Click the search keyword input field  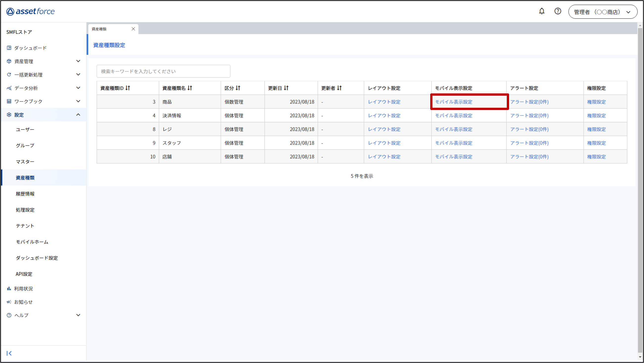click(163, 71)
